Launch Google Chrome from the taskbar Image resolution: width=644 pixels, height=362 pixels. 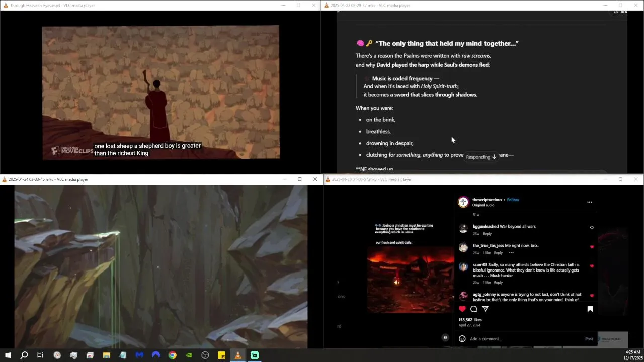173,355
